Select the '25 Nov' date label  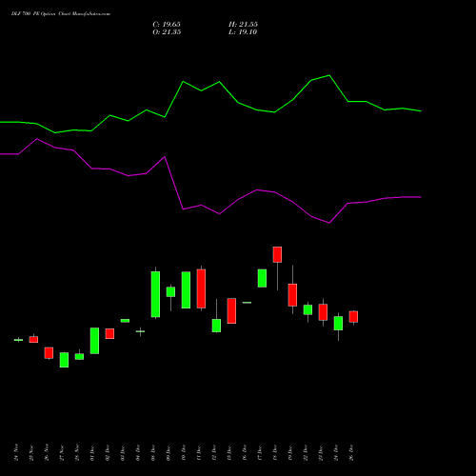point(31,452)
